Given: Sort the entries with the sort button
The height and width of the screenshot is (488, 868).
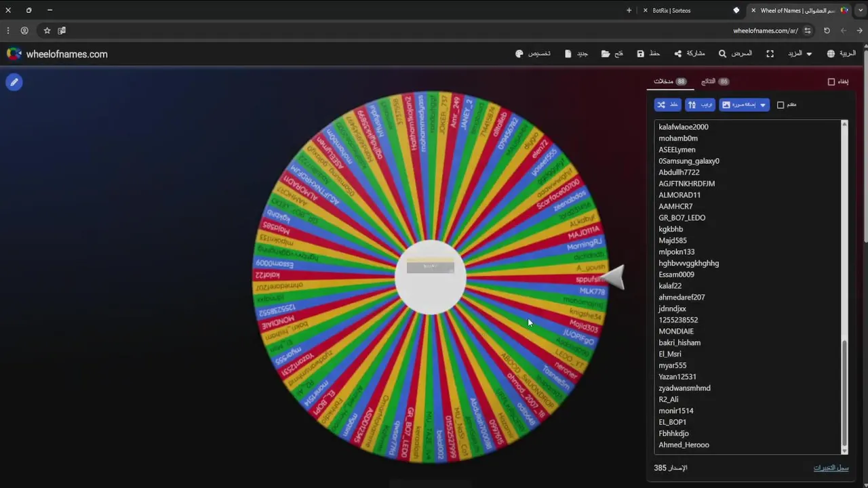Looking at the screenshot, I should [x=700, y=105].
